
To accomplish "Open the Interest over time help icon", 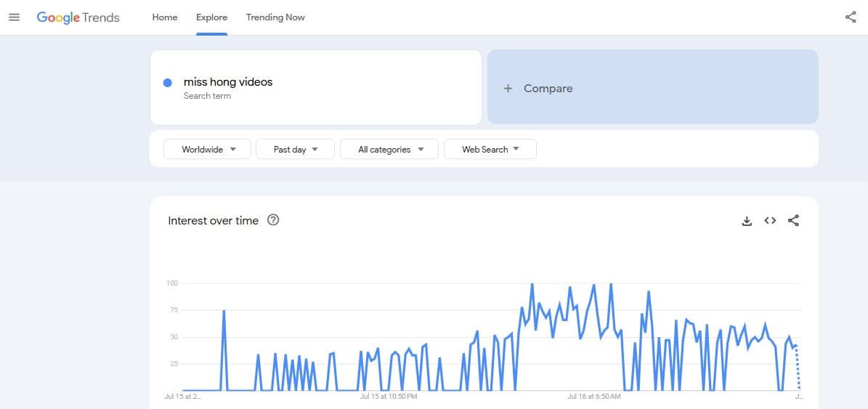I will 273,219.
